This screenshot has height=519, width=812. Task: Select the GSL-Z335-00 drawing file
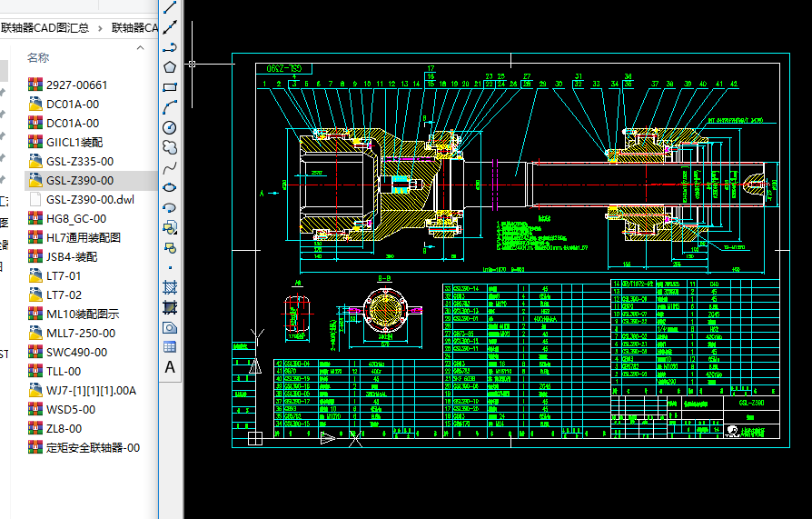tap(79, 162)
